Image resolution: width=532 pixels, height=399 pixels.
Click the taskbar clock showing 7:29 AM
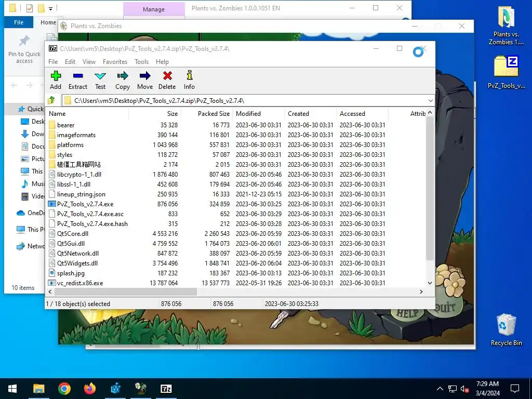487,389
